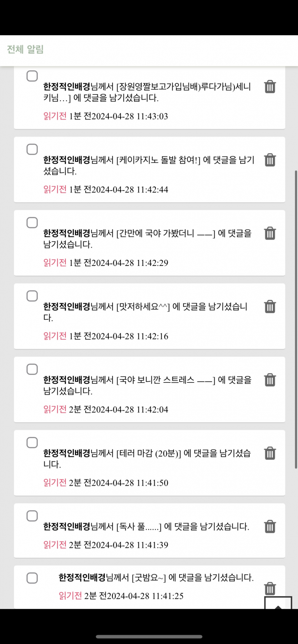
Task: Check the 굿밤요~ notification checkbox
Action: point(32,578)
